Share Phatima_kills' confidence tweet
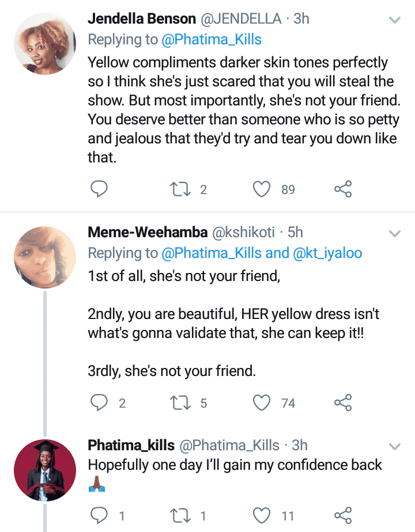Screen dimensions: 415x532 (343, 515)
